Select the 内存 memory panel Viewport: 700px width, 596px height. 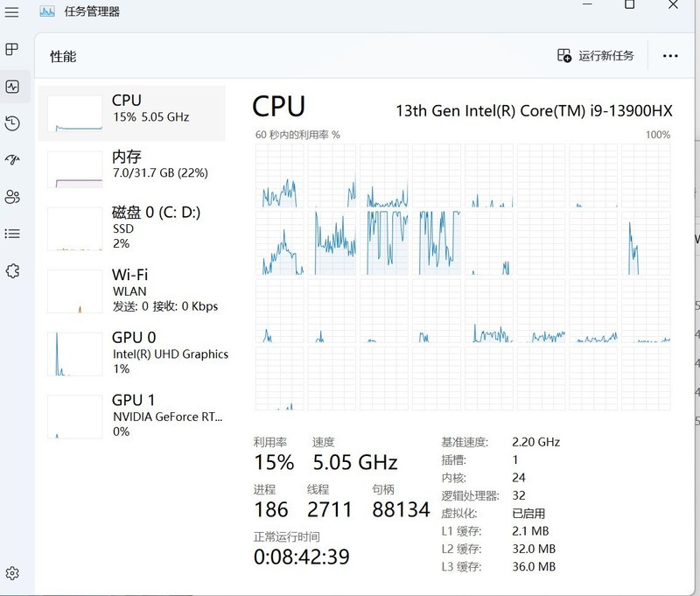131,165
